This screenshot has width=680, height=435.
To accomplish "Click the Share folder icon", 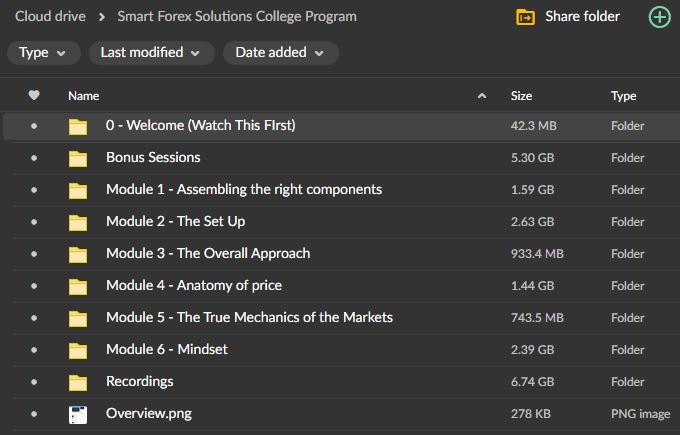I will tap(525, 17).
